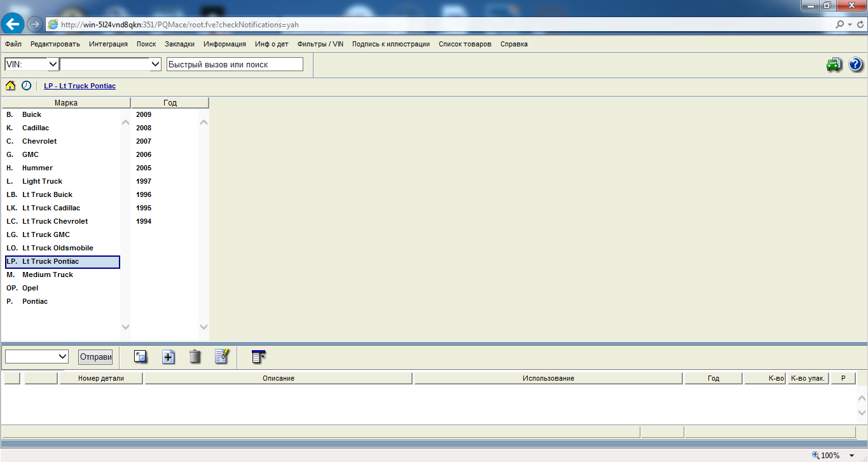The width and height of the screenshot is (868, 462).
Task: Expand the zoom 100% dropdown arrow
Action: click(851, 455)
